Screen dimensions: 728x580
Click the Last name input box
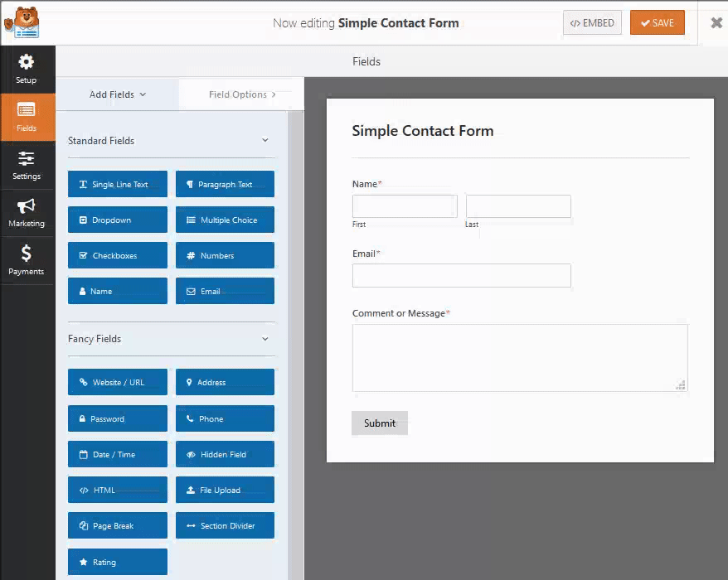[x=518, y=206]
